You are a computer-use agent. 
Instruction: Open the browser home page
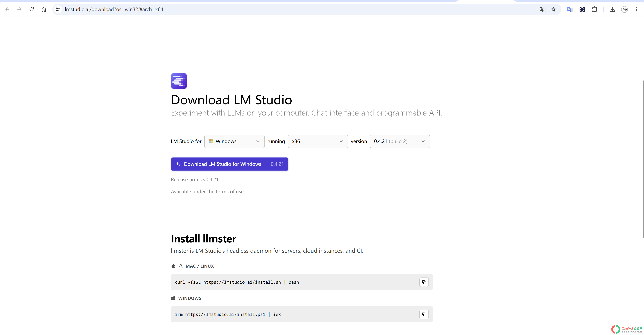click(43, 10)
